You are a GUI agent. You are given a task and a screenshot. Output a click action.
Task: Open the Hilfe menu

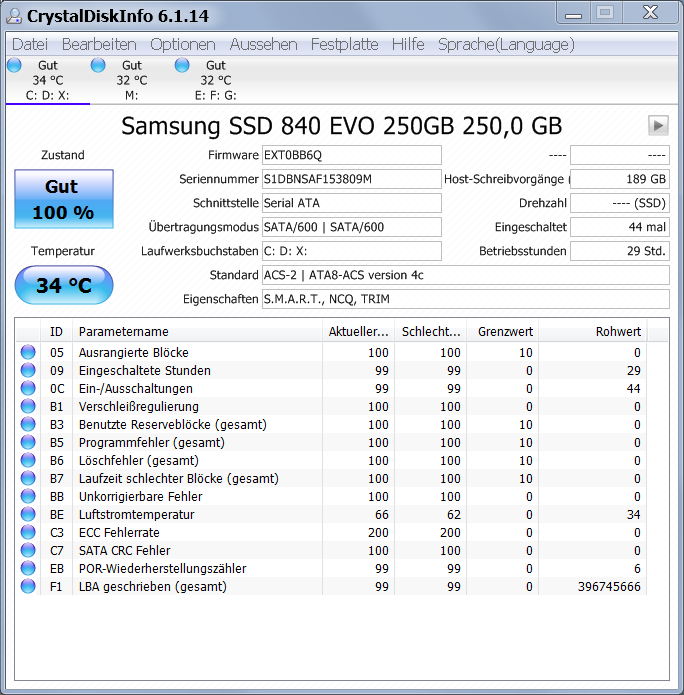(x=408, y=44)
